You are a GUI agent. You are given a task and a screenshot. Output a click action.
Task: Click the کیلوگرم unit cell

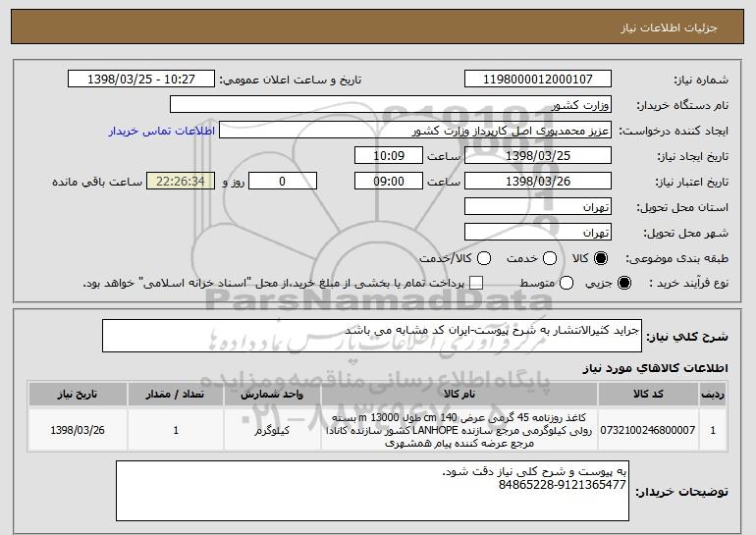(x=272, y=430)
